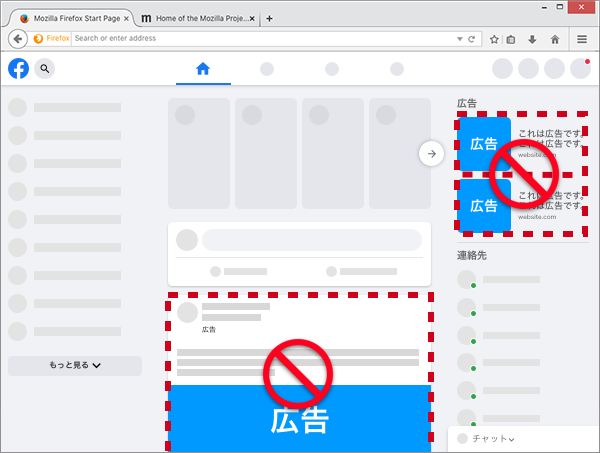Go to the Firefox home page icon
The width and height of the screenshot is (600, 453).
[x=555, y=39]
